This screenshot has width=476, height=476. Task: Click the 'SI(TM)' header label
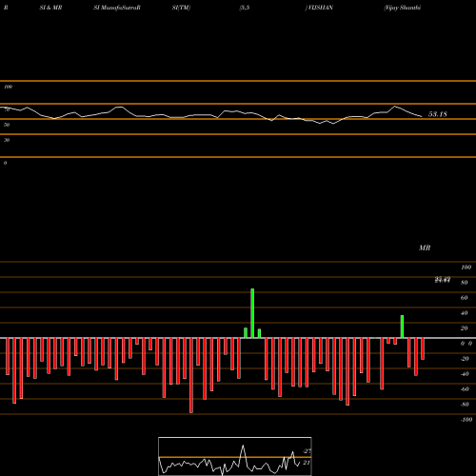(x=181, y=8)
